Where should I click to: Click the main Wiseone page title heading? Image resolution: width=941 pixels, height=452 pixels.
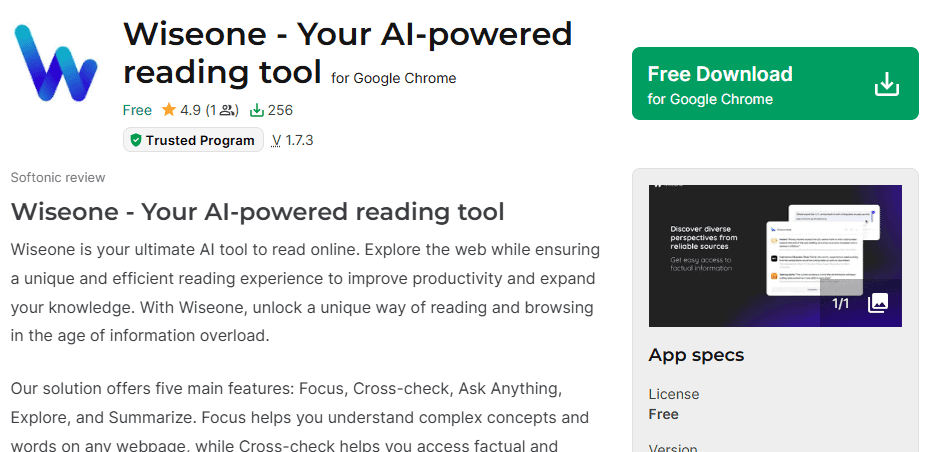click(347, 53)
